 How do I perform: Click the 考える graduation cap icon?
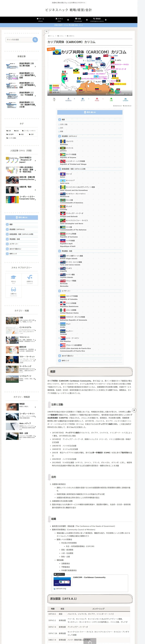tap(13, 277)
